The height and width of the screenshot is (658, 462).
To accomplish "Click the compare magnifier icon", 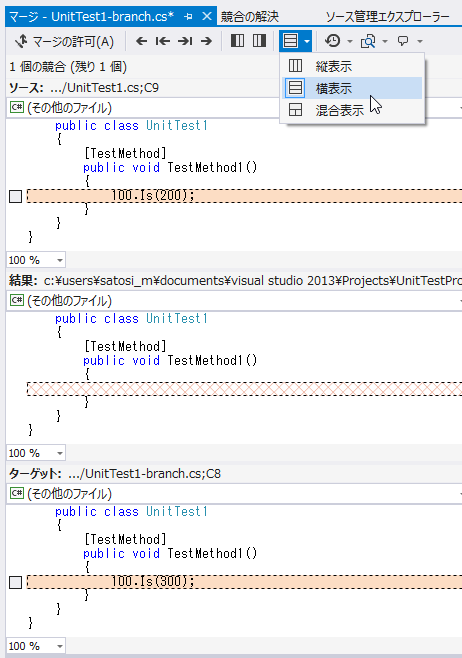I will click(x=368, y=41).
